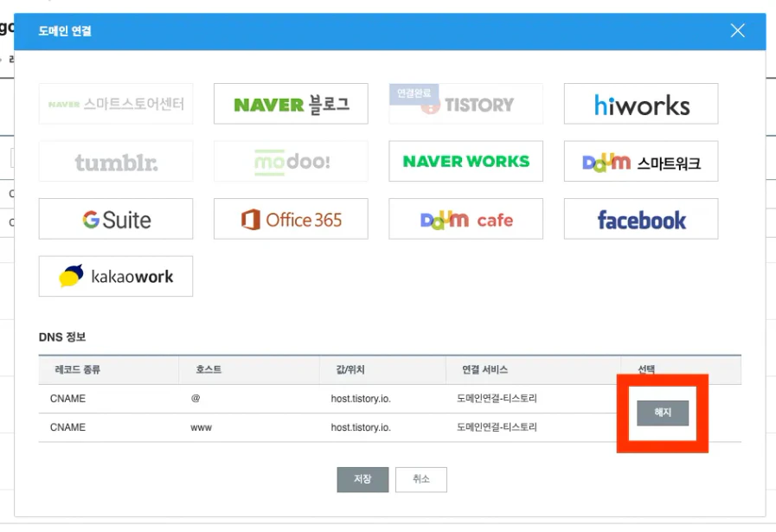Select the TISTORY connected service tile
The width and height of the screenshot is (776, 532).
[x=465, y=104]
